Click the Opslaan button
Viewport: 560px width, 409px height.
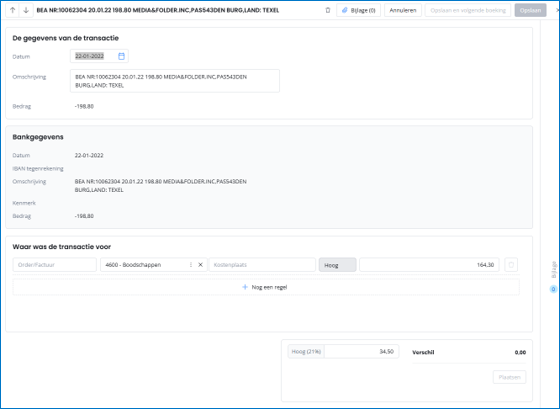point(530,10)
